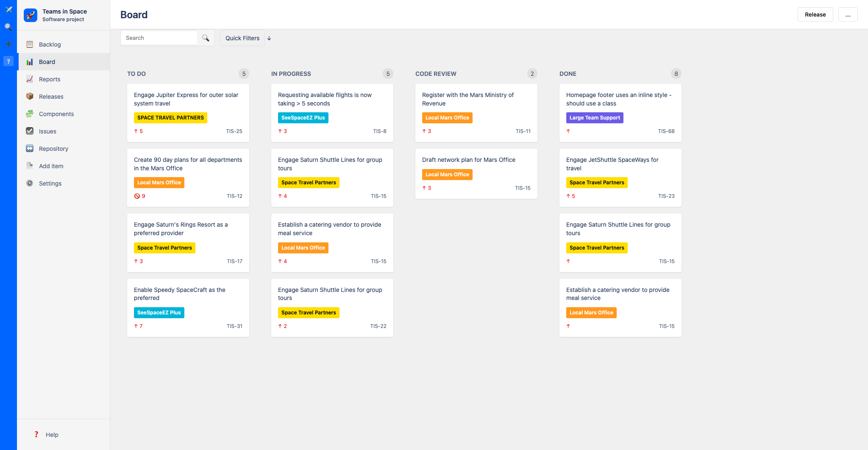Open the Help link at the sidebar bottom
Image resolution: width=868 pixels, height=450 pixels.
(x=52, y=435)
